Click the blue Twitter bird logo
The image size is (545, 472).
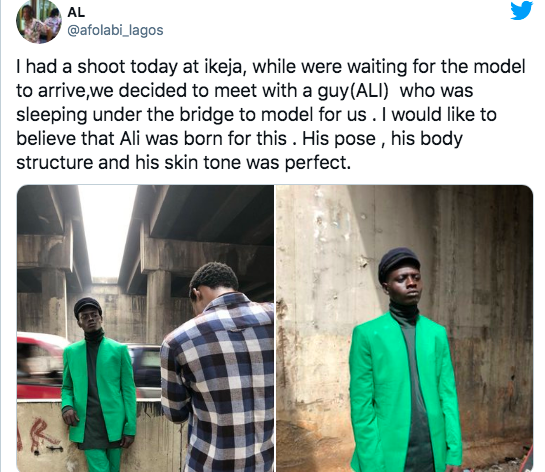(x=521, y=10)
